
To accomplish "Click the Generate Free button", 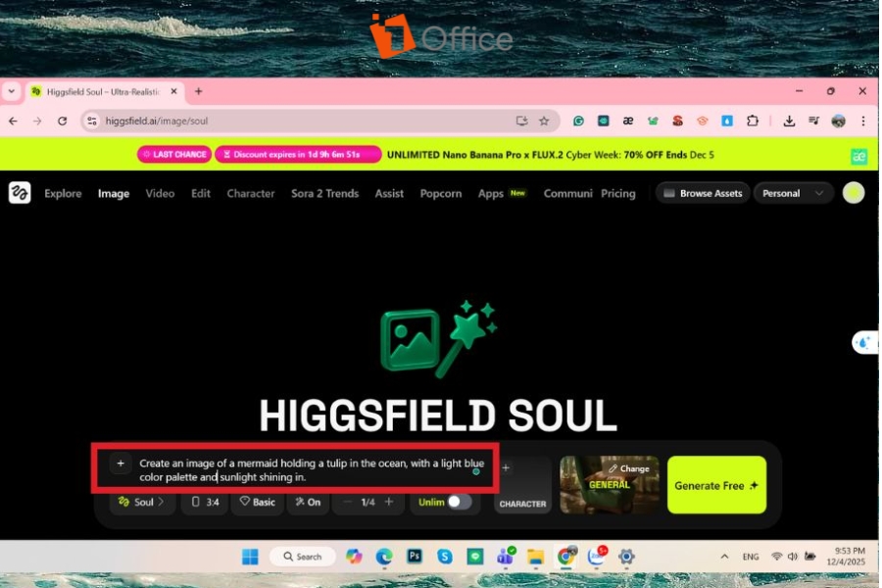I will coord(716,485).
